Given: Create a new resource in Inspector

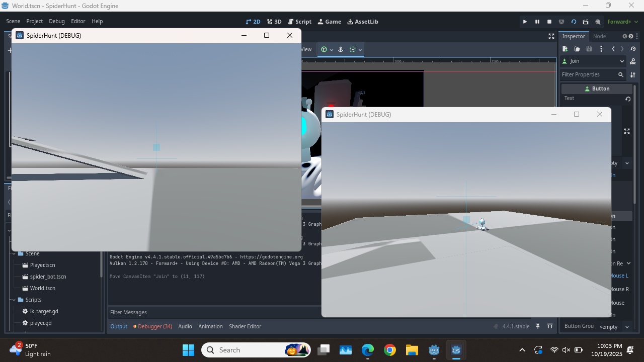Looking at the screenshot, I should [x=565, y=49].
